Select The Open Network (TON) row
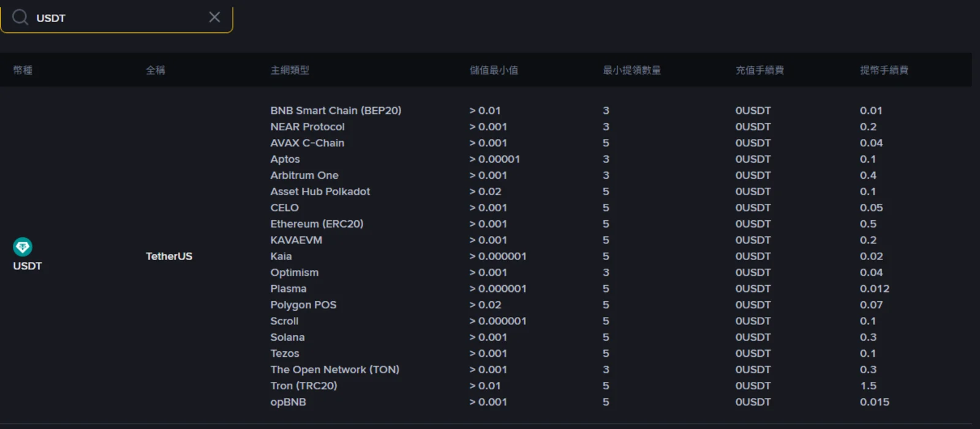This screenshot has width=980, height=429. pyautogui.click(x=335, y=370)
